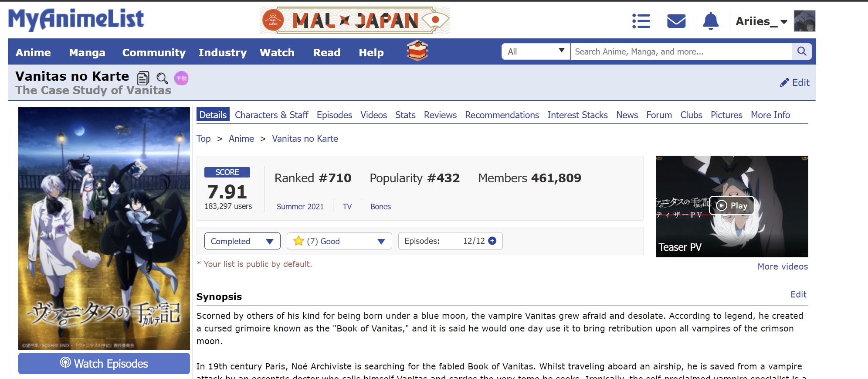The width and height of the screenshot is (868, 379).
Task: Click the magnifier icon beside the title
Action: click(162, 78)
